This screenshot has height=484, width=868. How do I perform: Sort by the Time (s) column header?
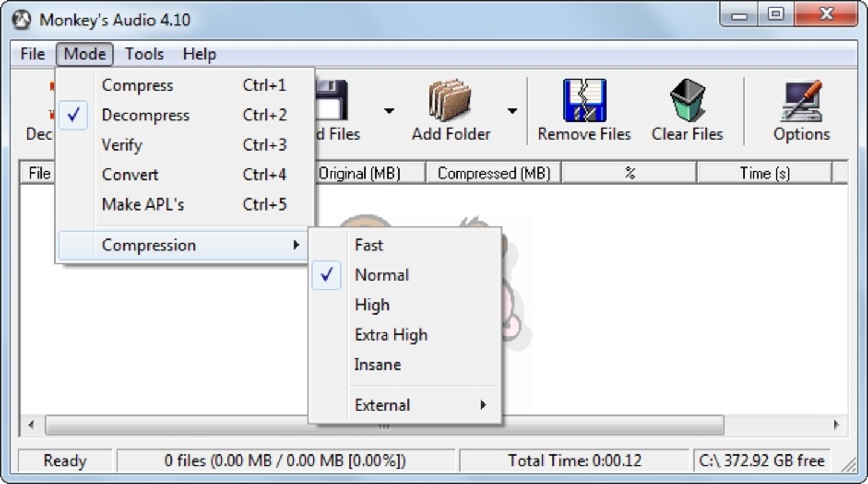(765, 173)
